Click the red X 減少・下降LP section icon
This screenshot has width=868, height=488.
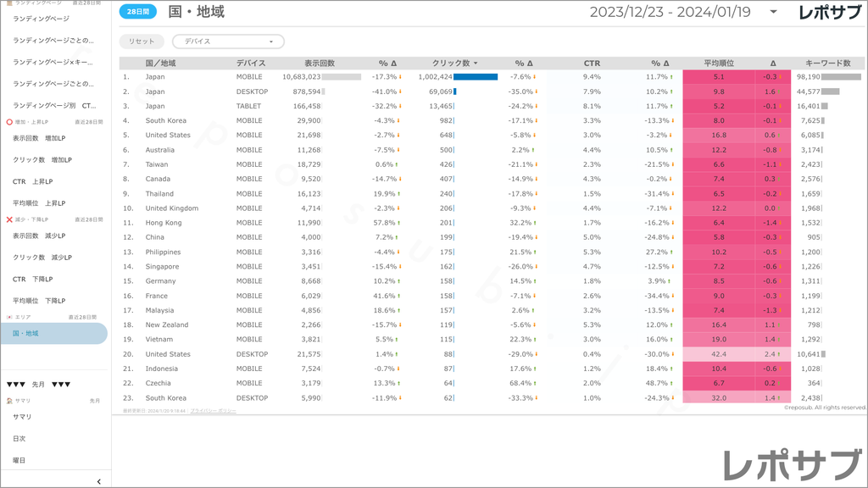(9, 219)
